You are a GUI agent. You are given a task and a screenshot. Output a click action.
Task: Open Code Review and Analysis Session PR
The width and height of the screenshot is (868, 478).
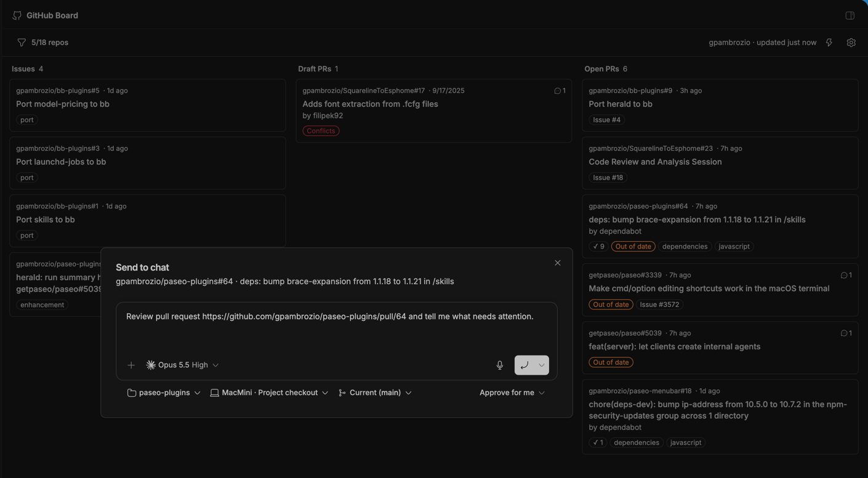pos(720,163)
